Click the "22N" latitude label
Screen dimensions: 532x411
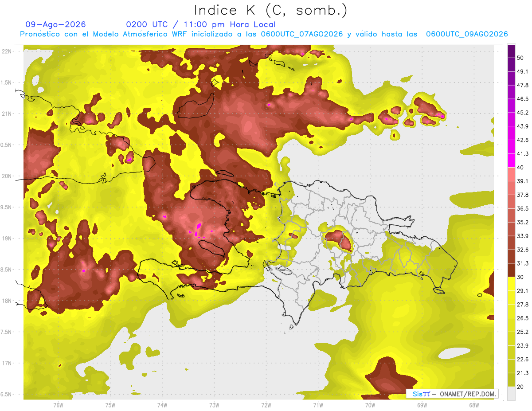[x=7, y=51]
